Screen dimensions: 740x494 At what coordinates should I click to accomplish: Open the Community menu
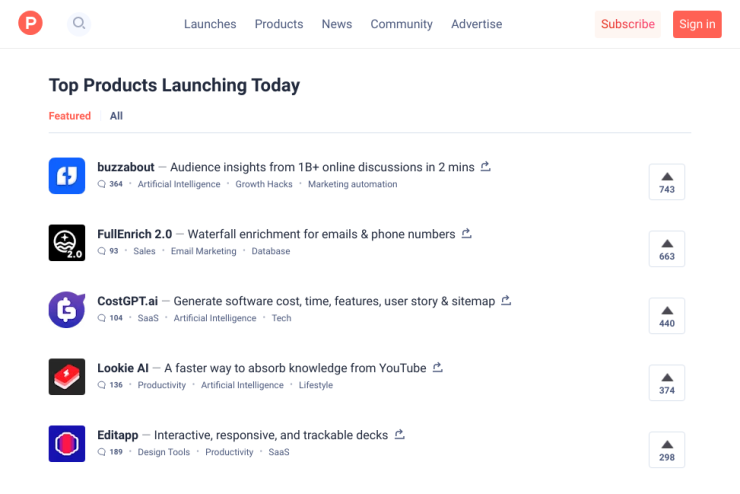(x=402, y=24)
